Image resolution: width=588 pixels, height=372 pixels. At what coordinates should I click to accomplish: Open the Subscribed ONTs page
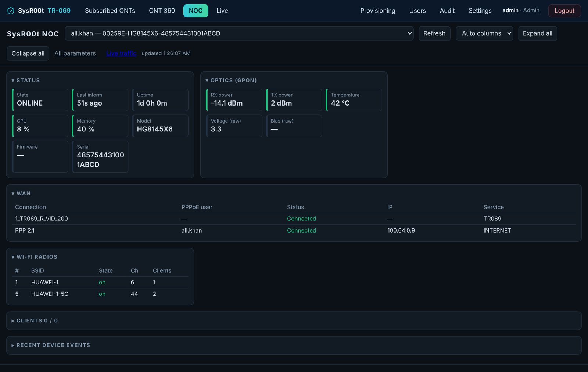click(x=110, y=11)
